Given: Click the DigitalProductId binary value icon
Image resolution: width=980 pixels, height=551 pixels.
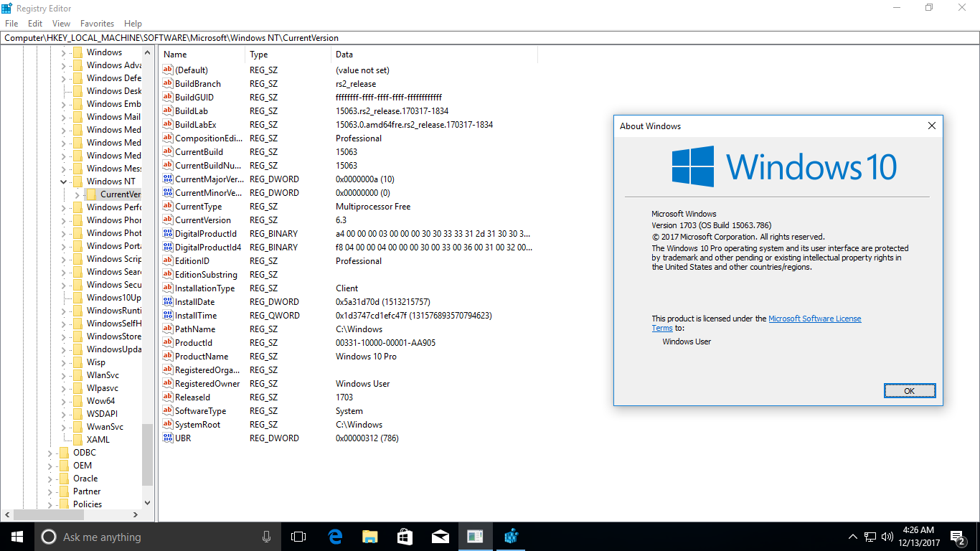Looking at the screenshot, I should pyautogui.click(x=168, y=234).
